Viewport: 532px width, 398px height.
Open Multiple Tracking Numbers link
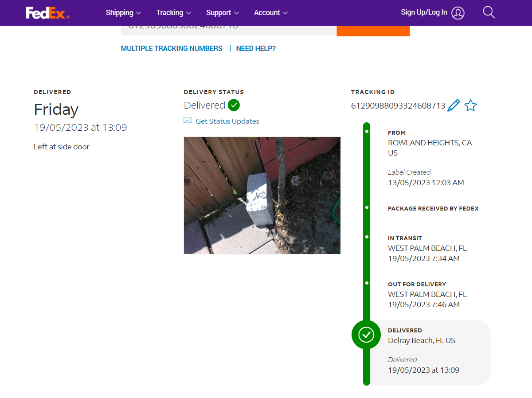tap(172, 49)
